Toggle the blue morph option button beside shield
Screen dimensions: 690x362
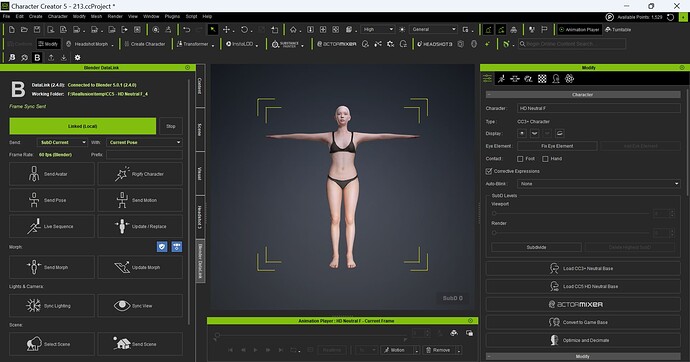177,247
